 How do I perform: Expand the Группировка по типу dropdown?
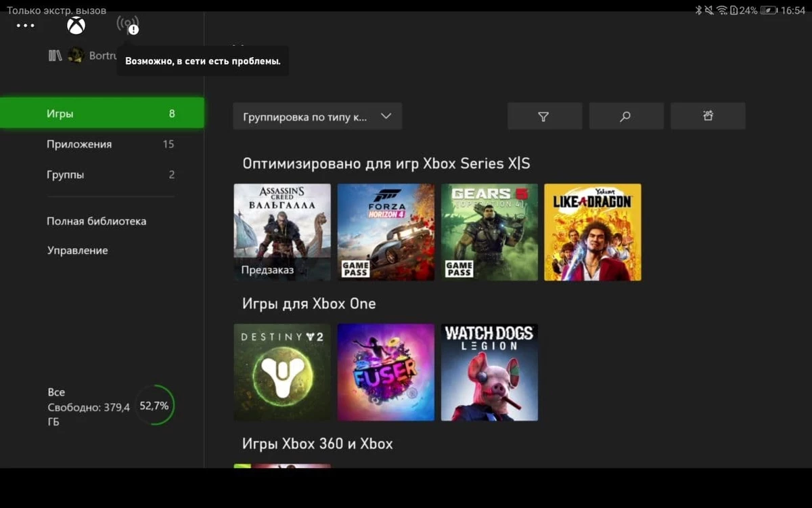pyautogui.click(x=317, y=116)
